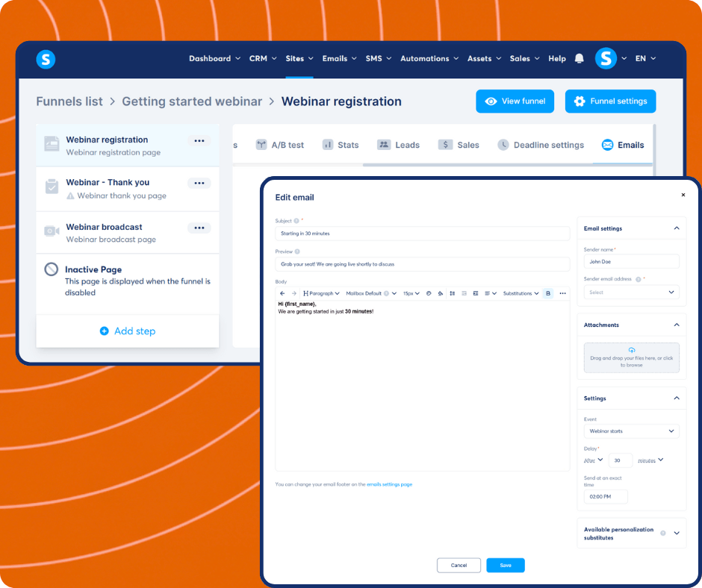The height and width of the screenshot is (588, 702).
Task: Switch to the Leads tab
Action: [399, 145]
